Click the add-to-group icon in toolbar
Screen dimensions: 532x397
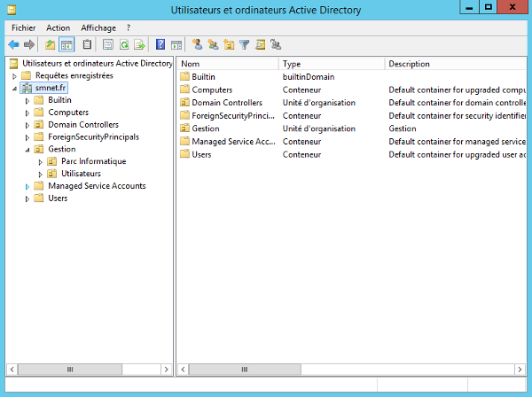(276, 45)
